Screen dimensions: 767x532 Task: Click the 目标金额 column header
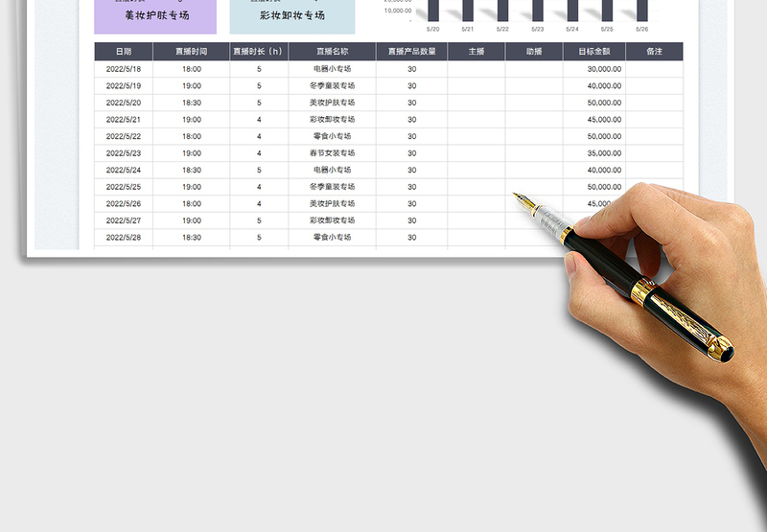click(594, 52)
